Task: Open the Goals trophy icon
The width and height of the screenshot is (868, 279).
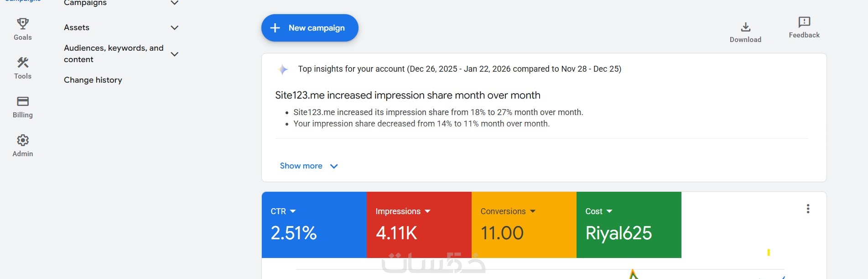Action: [x=23, y=23]
